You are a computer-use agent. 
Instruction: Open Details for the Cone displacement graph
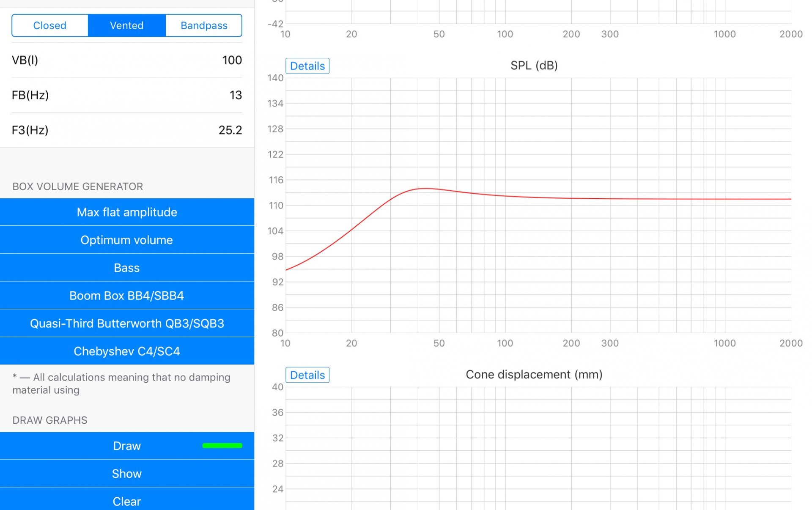click(307, 375)
